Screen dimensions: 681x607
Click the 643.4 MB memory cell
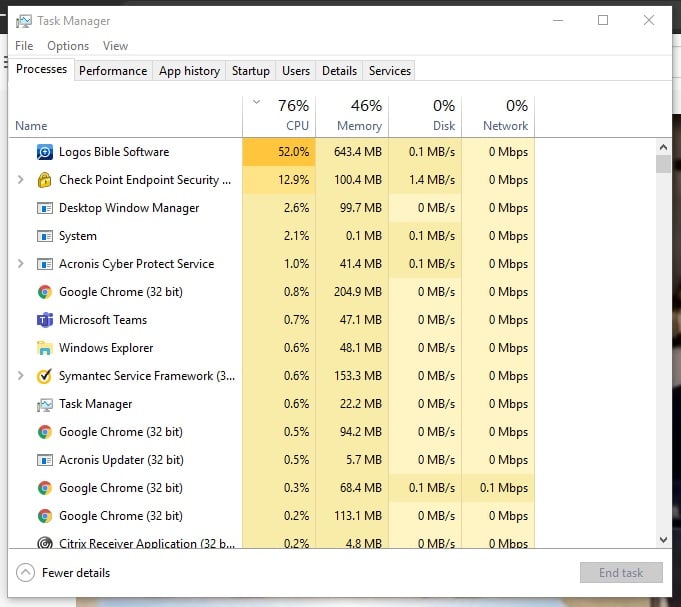click(x=352, y=152)
